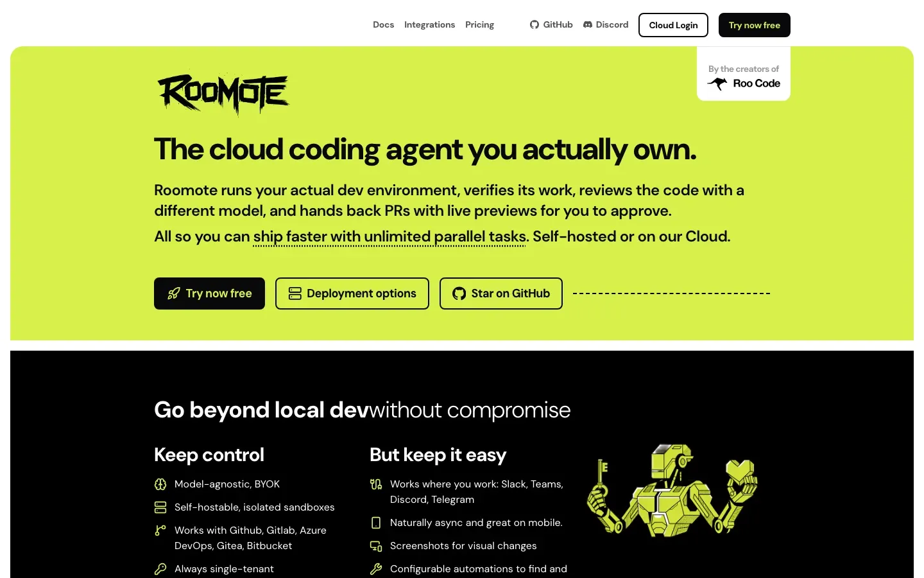Screen dimensions: 924x578
Task: Click the brain icon beside Model-agnostic, BYOK
Action: [x=160, y=484]
